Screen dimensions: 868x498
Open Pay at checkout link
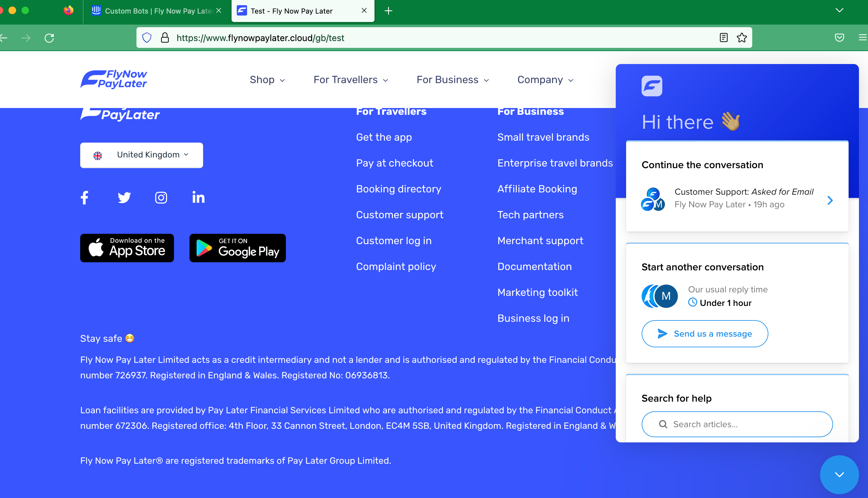(394, 163)
